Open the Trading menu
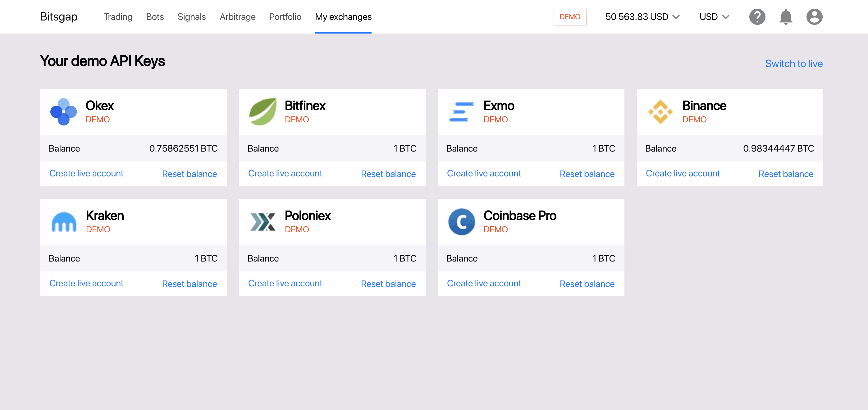This screenshot has width=868, height=410. click(118, 16)
